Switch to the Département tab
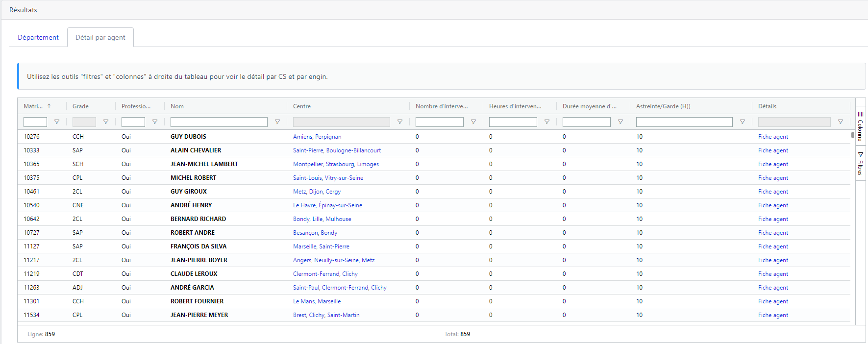The image size is (868, 344). [38, 37]
